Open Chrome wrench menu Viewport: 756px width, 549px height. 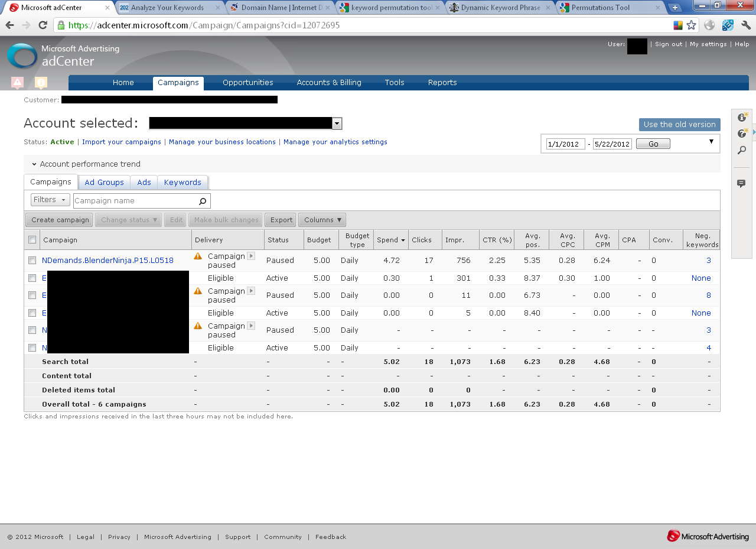coord(746,25)
